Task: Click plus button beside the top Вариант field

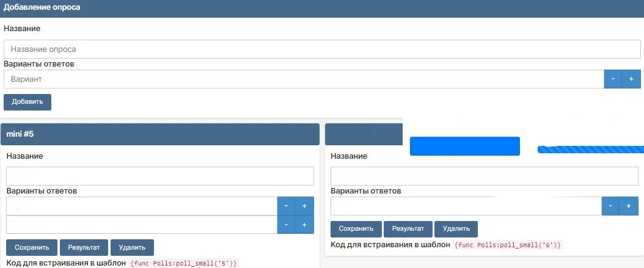Action: [631, 79]
